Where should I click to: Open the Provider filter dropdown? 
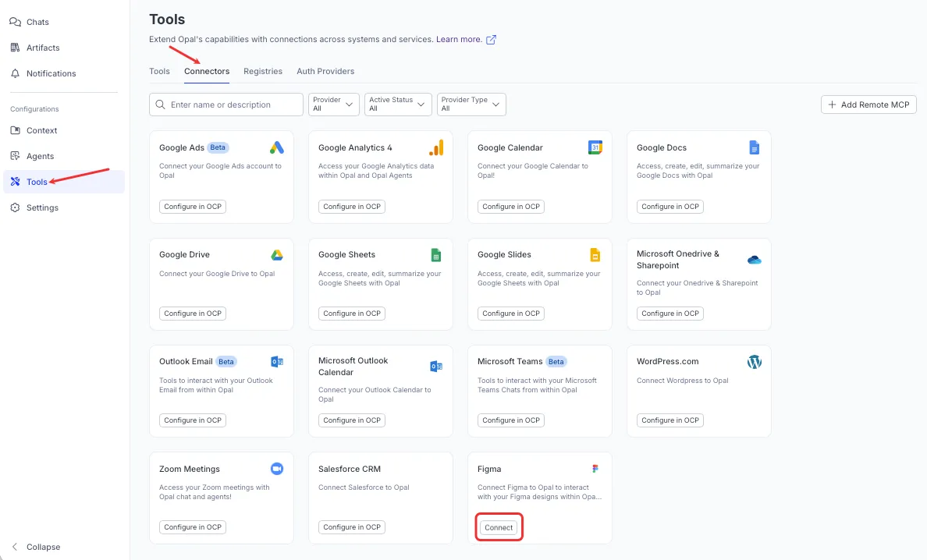pos(334,105)
